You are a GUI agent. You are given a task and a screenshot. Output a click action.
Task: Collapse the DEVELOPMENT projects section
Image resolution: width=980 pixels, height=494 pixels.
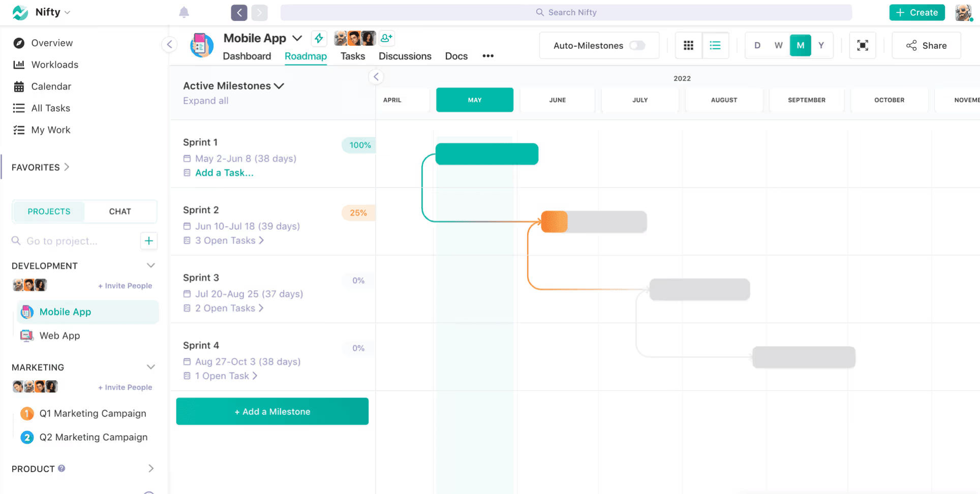(151, 265)
